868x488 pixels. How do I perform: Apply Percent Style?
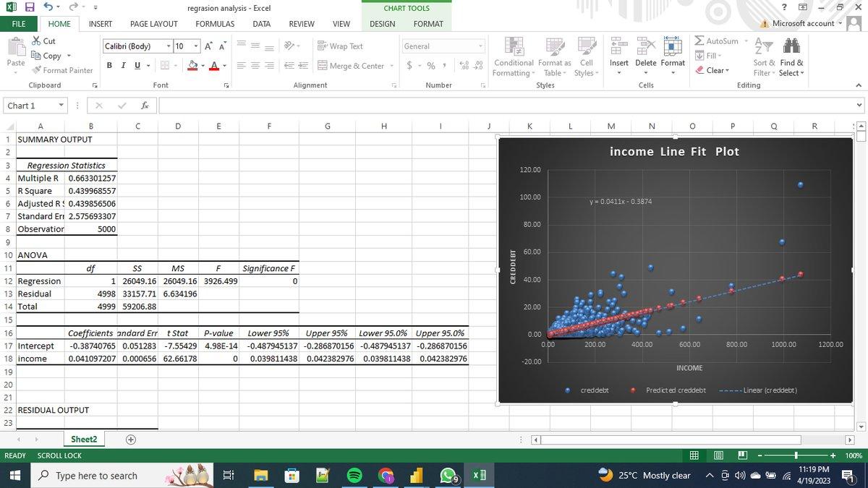pos(431,66)
